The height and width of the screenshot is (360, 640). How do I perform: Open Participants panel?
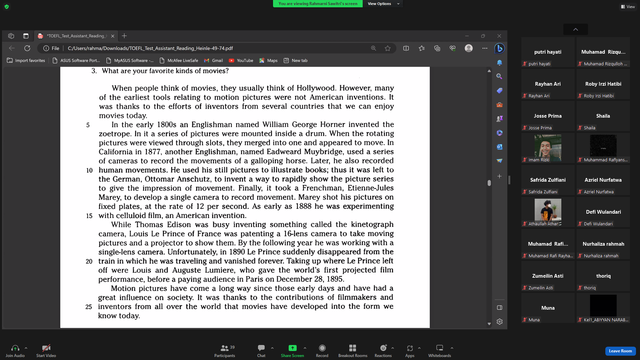coord(224,350)
